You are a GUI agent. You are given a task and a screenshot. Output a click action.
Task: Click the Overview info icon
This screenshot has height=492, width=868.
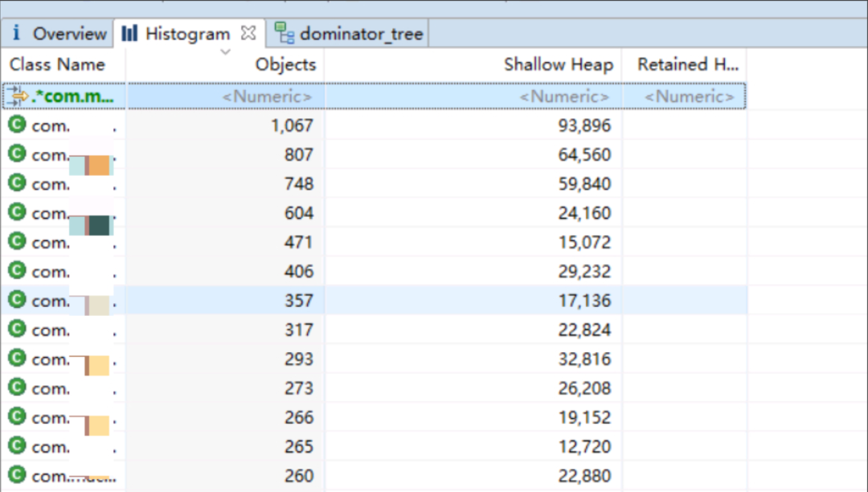pos(16,33)
